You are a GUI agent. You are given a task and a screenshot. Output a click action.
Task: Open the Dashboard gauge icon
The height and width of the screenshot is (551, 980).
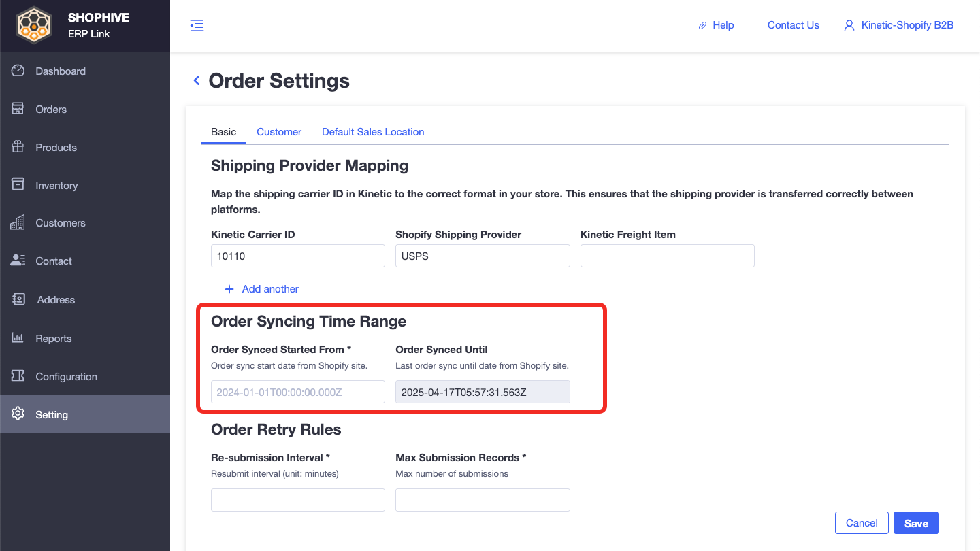(x=18, y=71)
